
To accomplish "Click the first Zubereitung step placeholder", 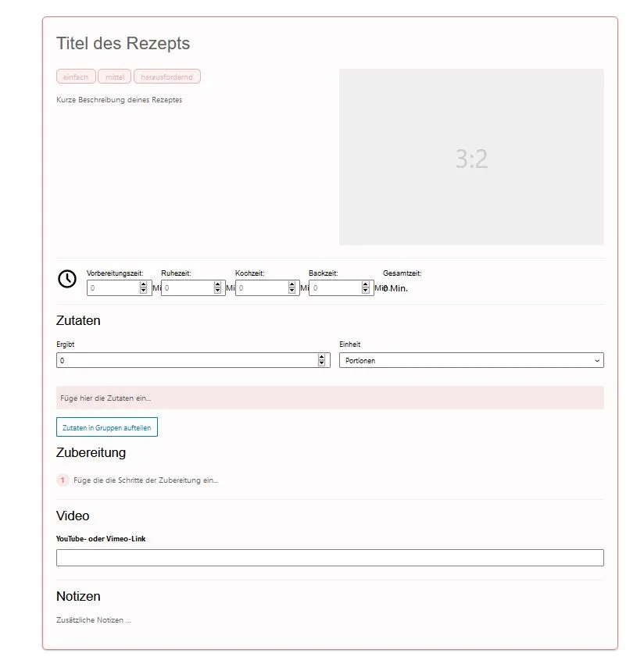I will click(x=146, y=480).
